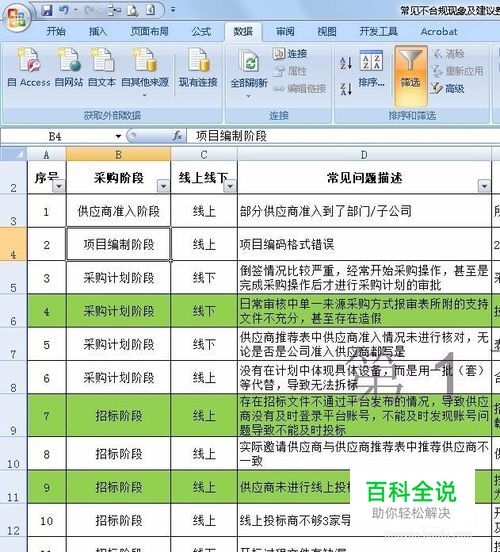Click cell 供应商准入阶段
This screenshot has width=500, height=552.
tap(118, 211)
